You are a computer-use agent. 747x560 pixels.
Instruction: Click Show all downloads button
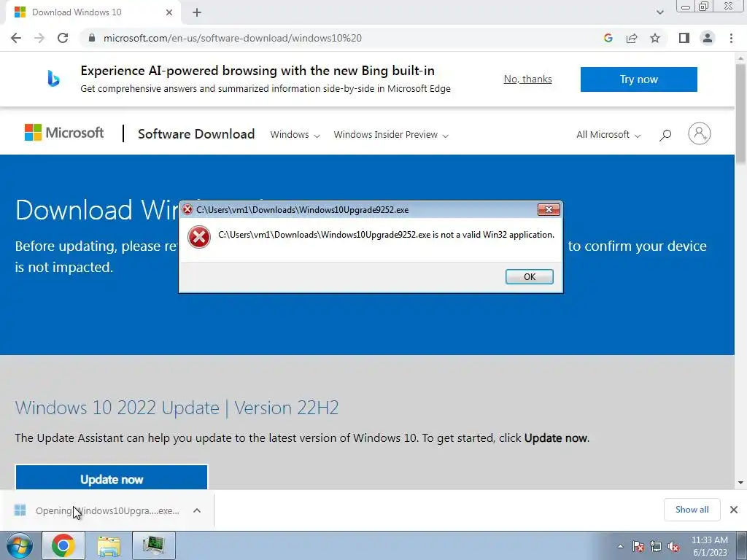pyautogui.click(x=692, y=510)
